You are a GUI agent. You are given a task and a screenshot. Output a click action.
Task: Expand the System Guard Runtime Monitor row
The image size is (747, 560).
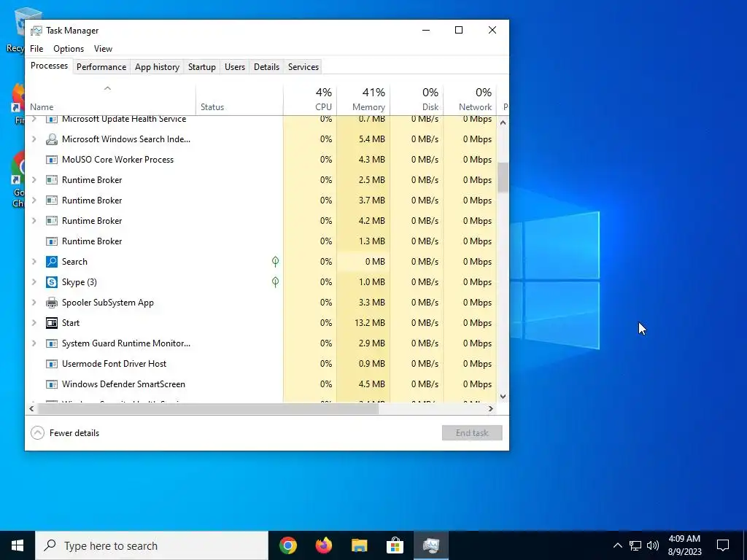click(x=34, y=343)
